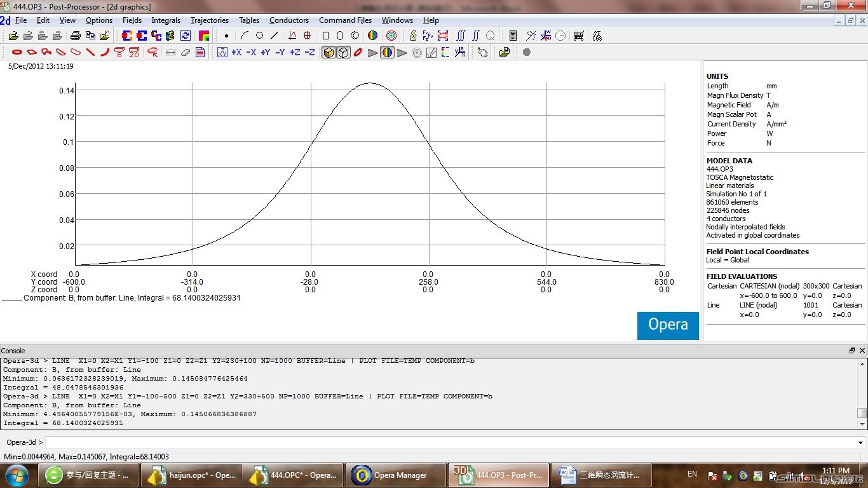
Task: Toggle the solid cube surface view
Action: 329,52
